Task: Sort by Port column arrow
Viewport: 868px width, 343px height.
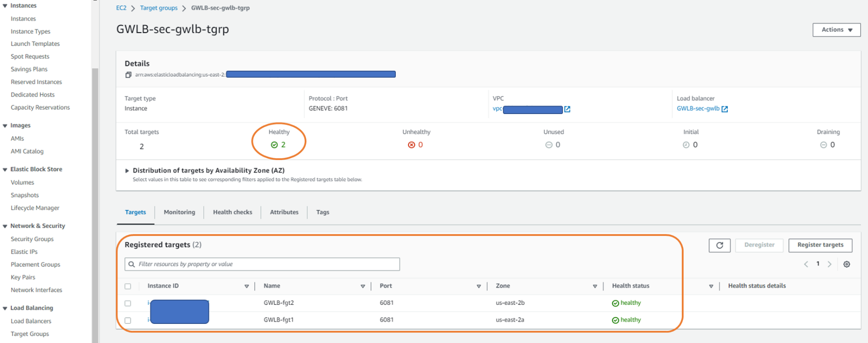Action: point(479,286)
